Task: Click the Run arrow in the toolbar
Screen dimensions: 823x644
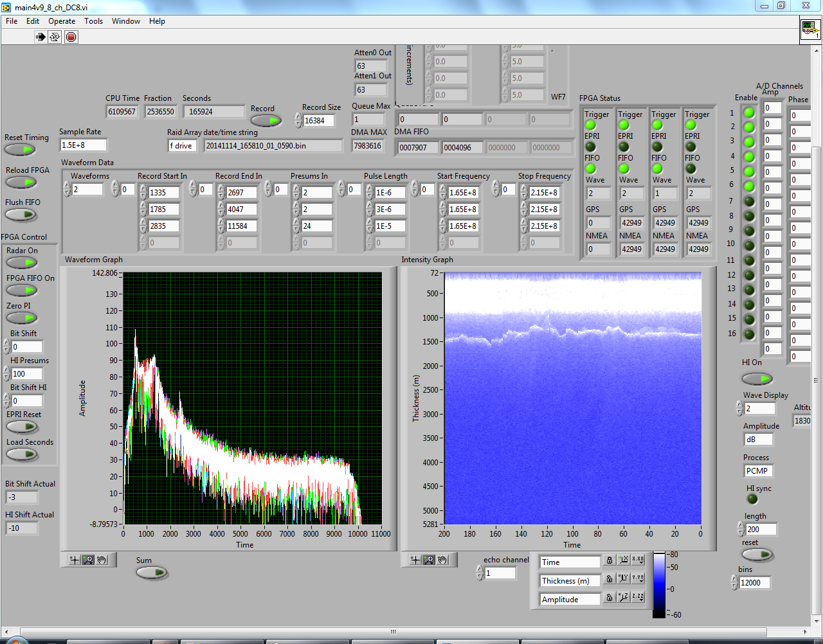Action: pyautogui.click(x=41, y=37)
